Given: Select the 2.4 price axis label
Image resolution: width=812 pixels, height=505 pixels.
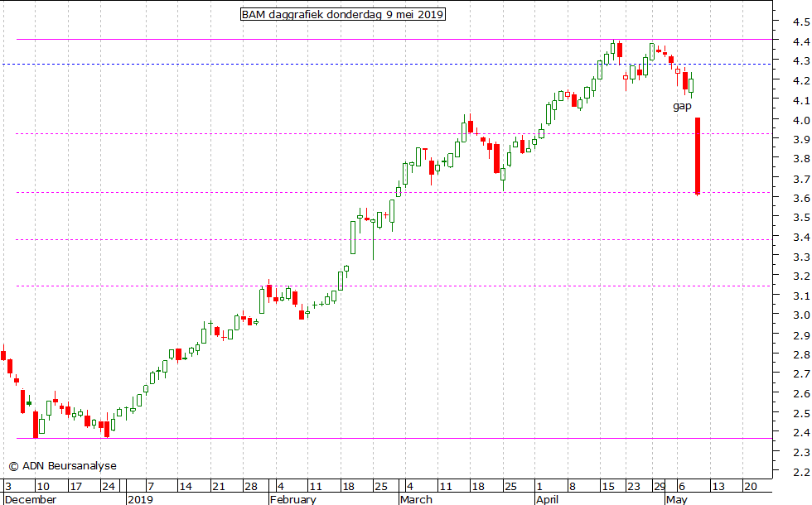Looking at the screenshot, I should point(801,432).
